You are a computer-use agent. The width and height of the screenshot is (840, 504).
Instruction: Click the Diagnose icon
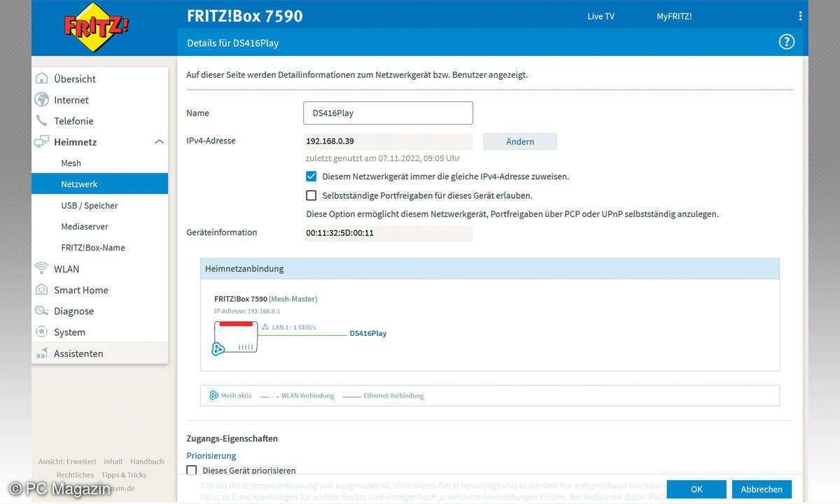point(42,311)
